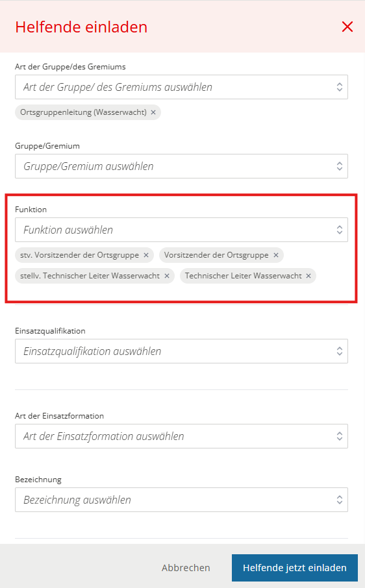The height and width of the screenshot is (588, 365).
Task: Remove stellv. Technischer Leiter Wasserwacht tag
Action: click(x=167, y=276)
